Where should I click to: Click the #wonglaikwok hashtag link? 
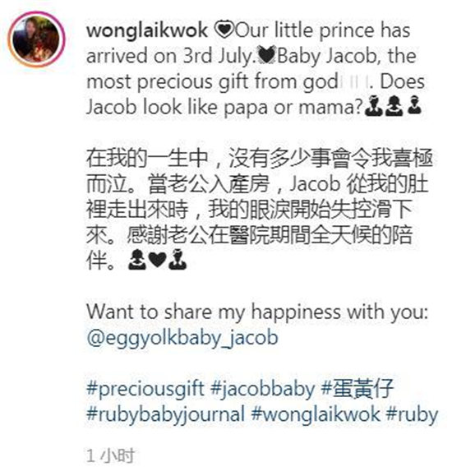(316, 414)
